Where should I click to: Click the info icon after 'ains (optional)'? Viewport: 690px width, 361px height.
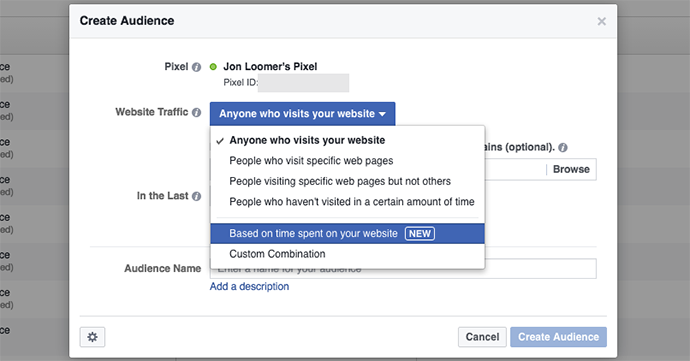[x=563, y=148]
